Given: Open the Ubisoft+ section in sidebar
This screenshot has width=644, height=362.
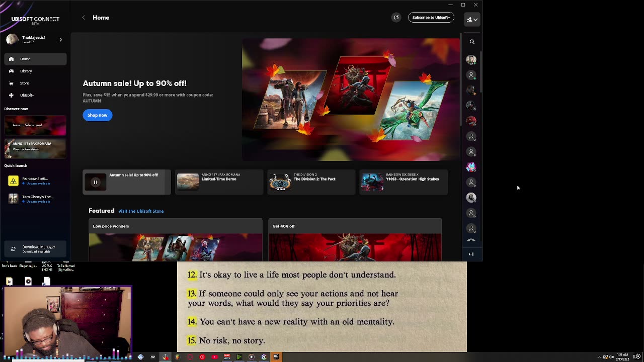Looking at the screenshot, I should click(x=35, y=95).
